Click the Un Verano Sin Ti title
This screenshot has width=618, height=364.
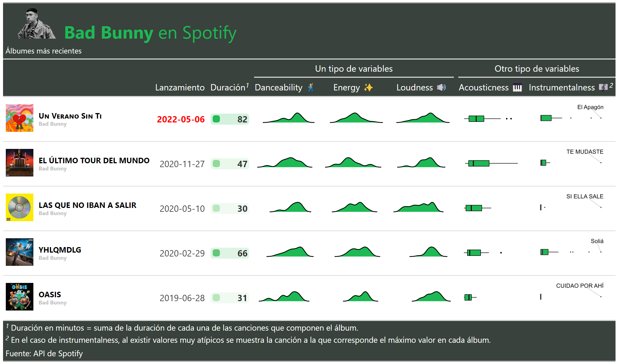tap(70, 116)
